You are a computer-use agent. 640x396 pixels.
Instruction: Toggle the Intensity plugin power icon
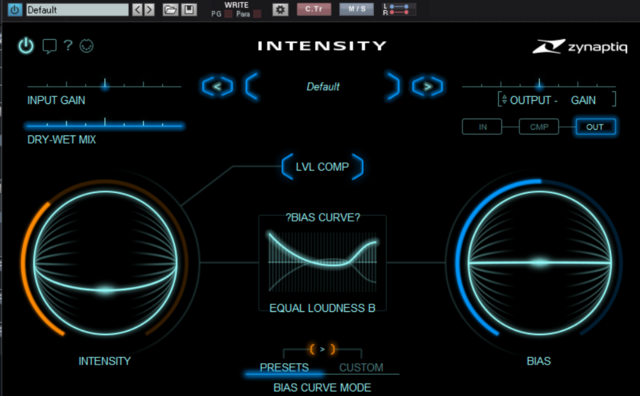pos(26,46)
